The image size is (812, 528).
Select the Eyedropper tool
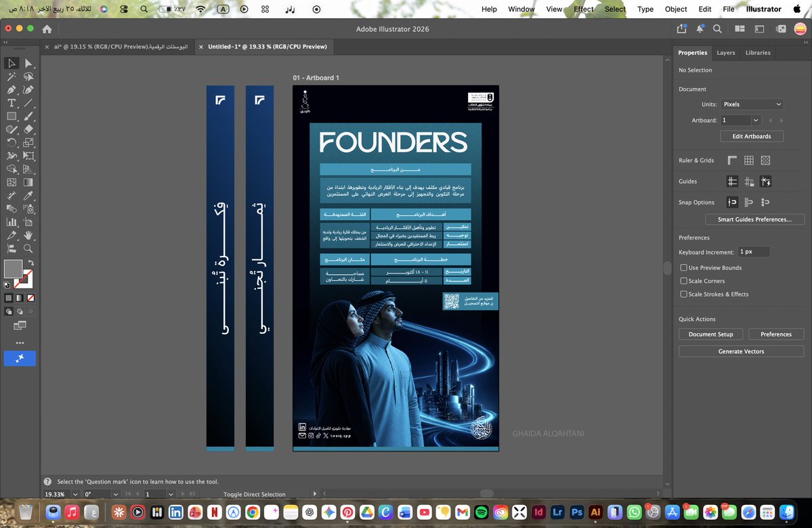click(x=28, y=196)
